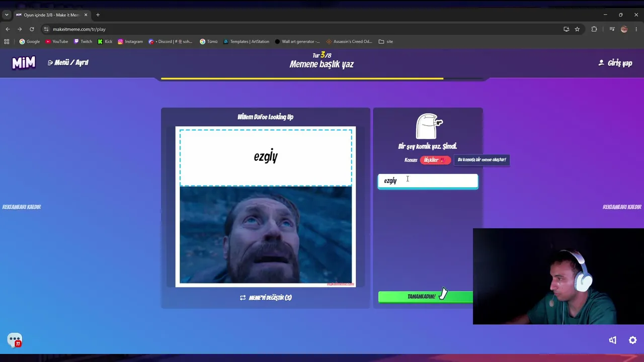
Task: Mute the game sound speaker icon
Action: 612,340
